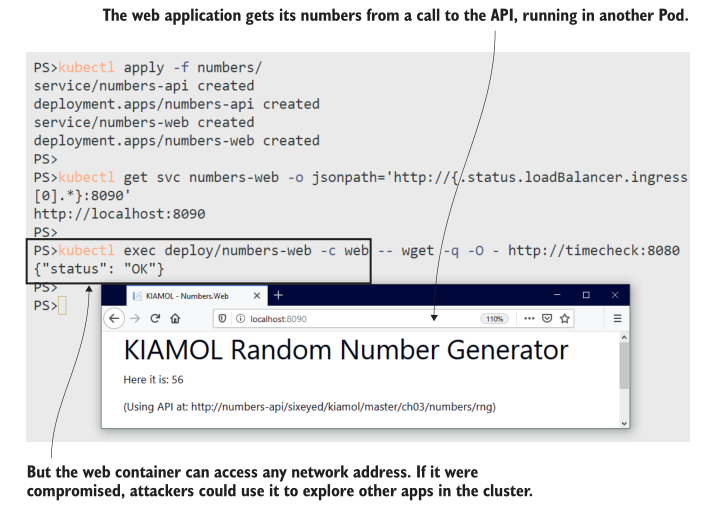Image resolution: width=728 pixels, height=514 pixels.
Task: Show site information for localhost
Action: pos(237,319)
